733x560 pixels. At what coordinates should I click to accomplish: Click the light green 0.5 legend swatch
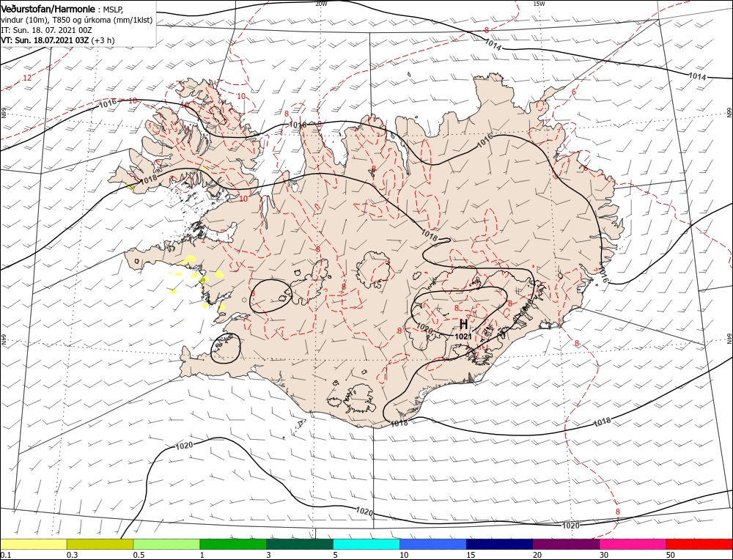166,544
